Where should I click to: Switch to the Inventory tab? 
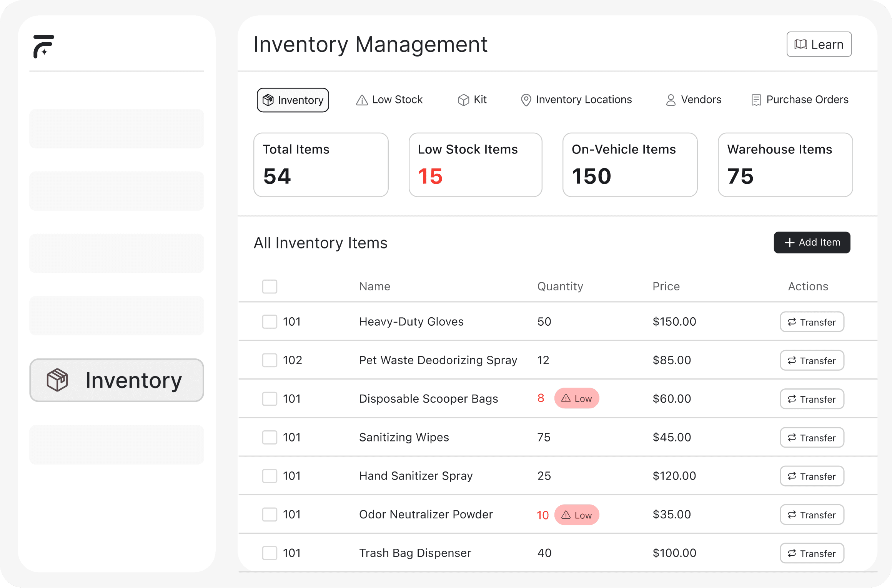point(293,100)
